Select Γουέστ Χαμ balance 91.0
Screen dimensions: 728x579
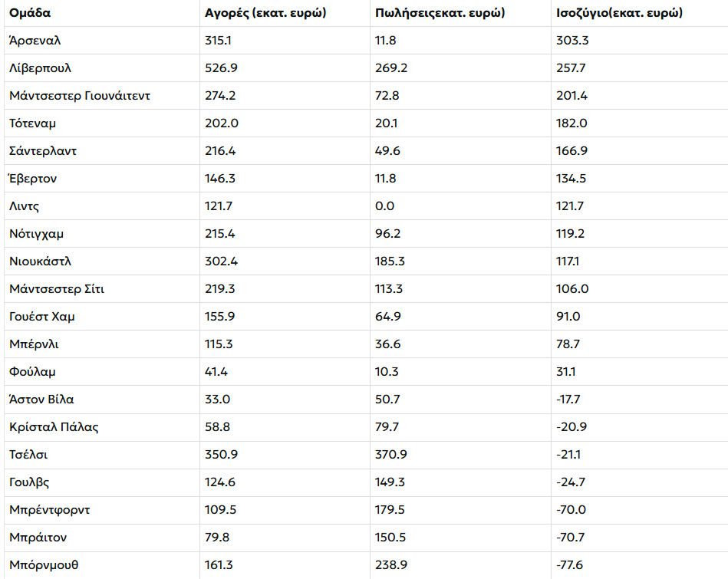coord(568,317)
